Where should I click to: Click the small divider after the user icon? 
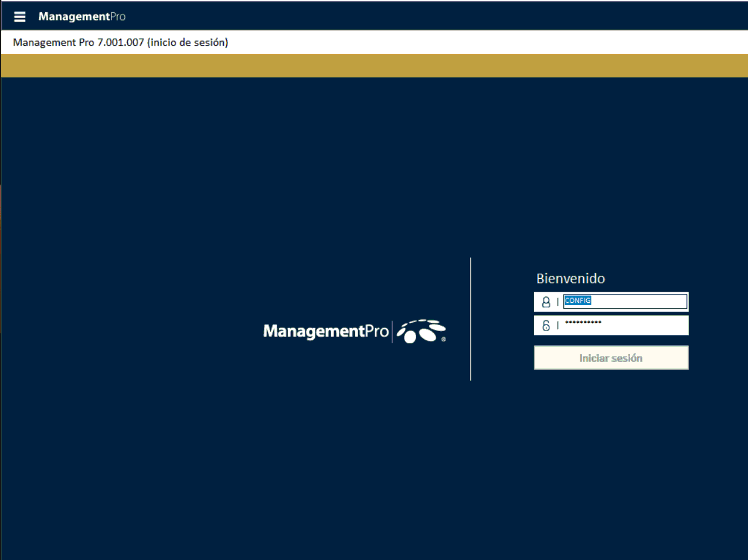coord(557,302)
